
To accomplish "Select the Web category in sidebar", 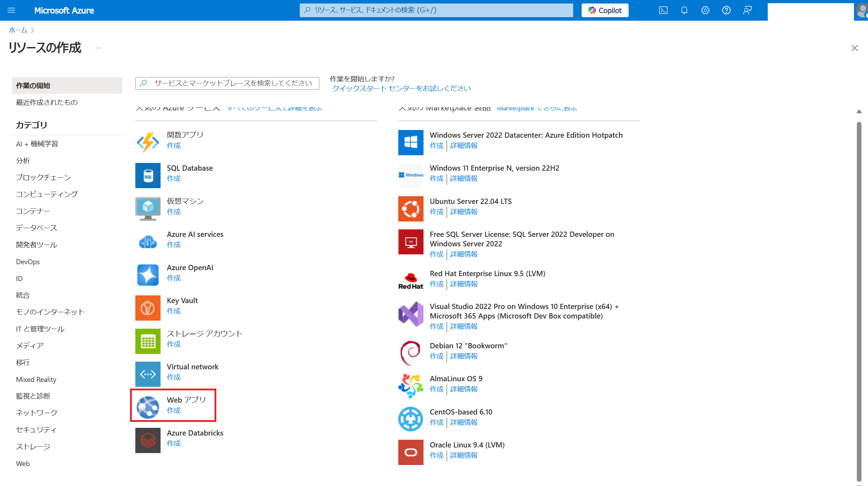I will pyautogui.click(x=23, y=464).
